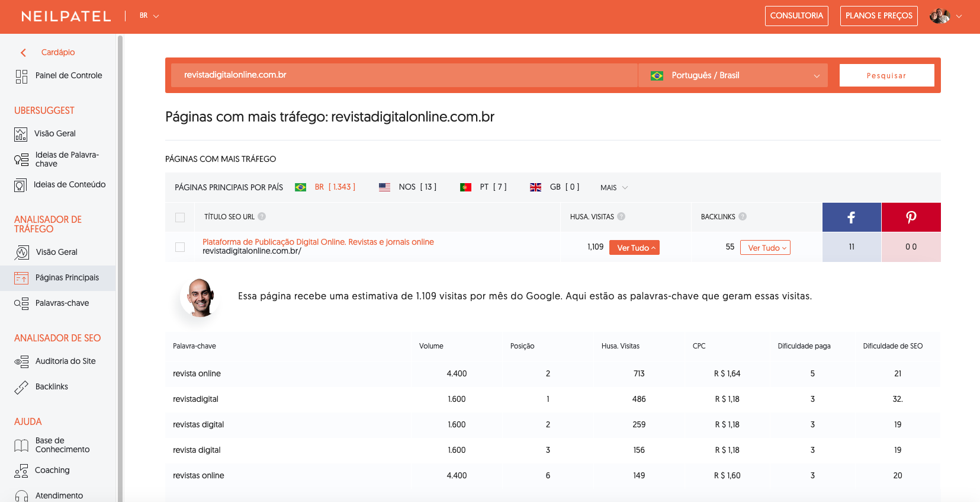Viewport: 980px width, 502px height.
Task: Click the Páginas Principais sidebar icon
Action: pos(21,278)
